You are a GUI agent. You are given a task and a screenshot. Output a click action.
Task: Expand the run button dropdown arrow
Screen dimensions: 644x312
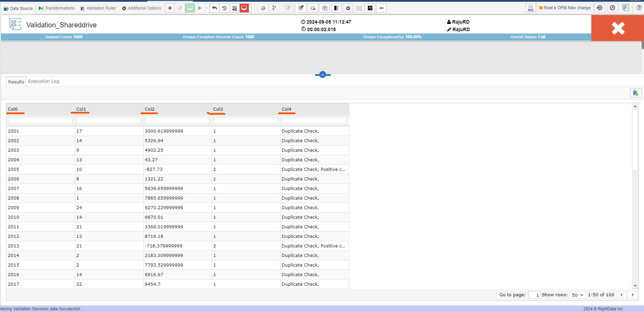tap(207, 8)
